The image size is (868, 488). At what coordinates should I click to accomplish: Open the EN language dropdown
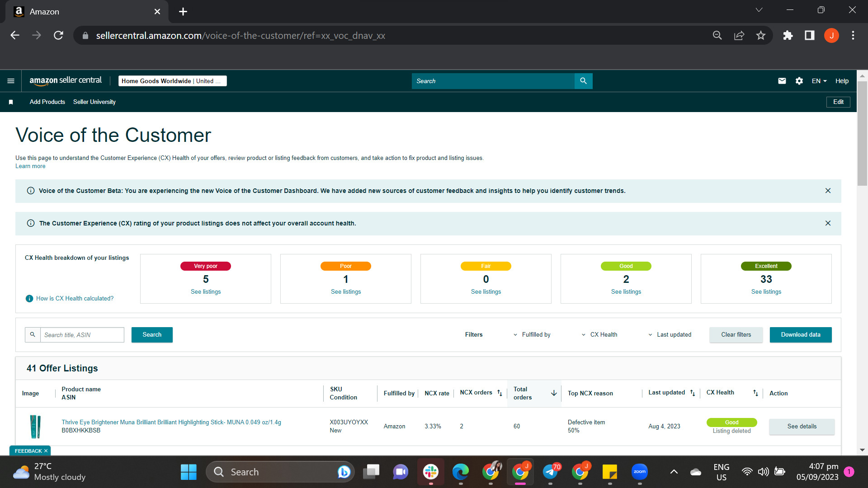(x=819, y=81)
